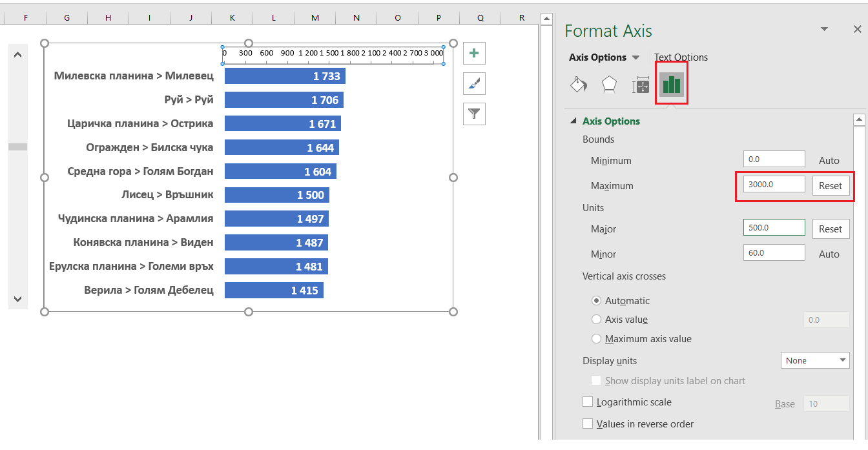Click the Minimum bounds input field
Image resolution: width=868 pixels, height=450 pixels.
[x=774, y=159]
